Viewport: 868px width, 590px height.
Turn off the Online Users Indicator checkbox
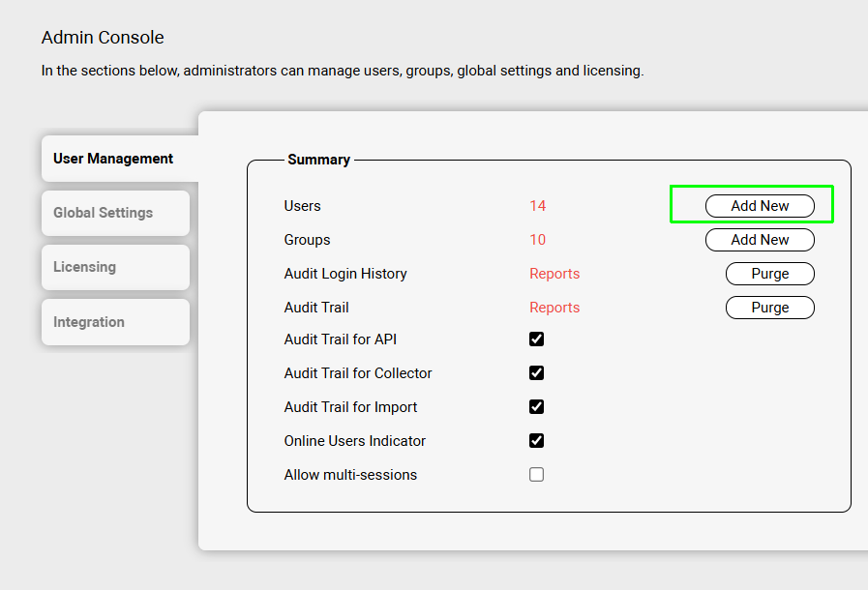[536, 441]
